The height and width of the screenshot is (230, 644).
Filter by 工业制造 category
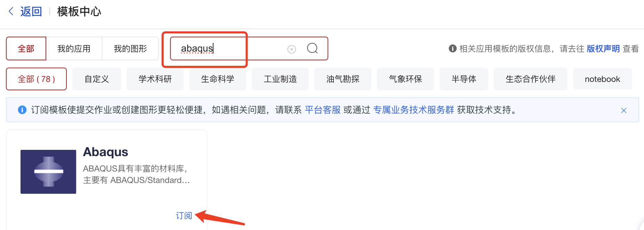(280, 79)
